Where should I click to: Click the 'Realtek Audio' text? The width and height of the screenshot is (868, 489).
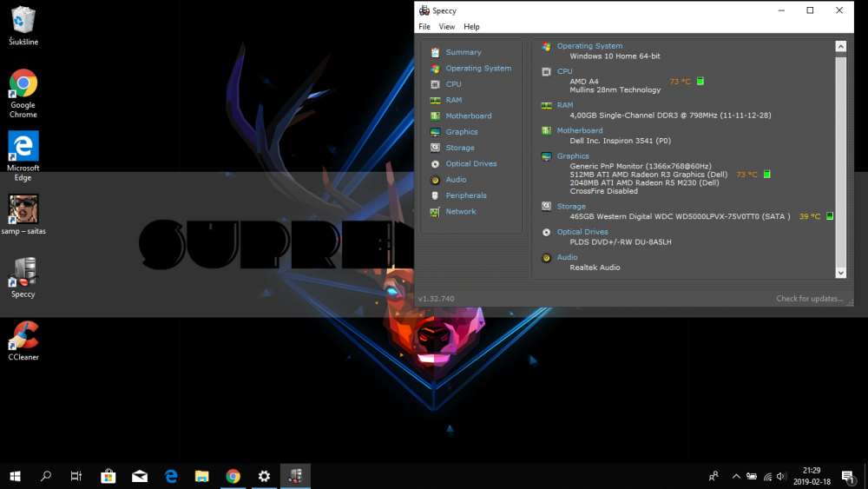pyautogui.click(x=595, y=268)
